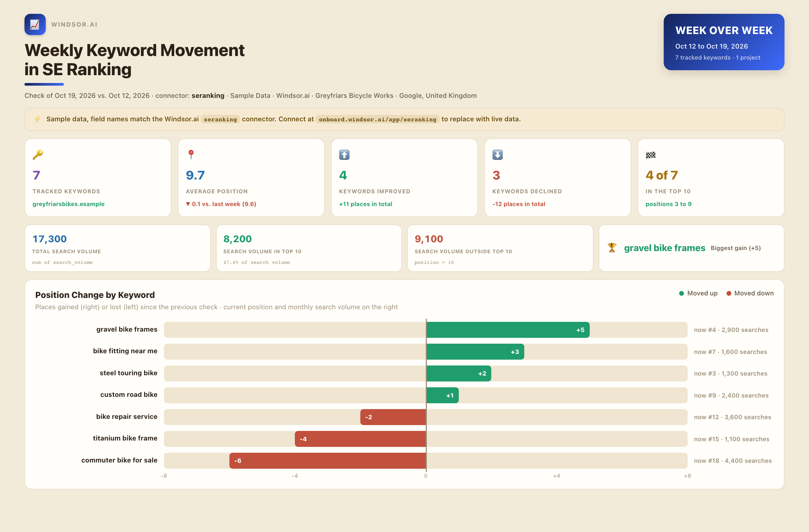Click the '4 of 7' top 10 value
This screenshot has height=532, width=809.
[x=662, y=175]
